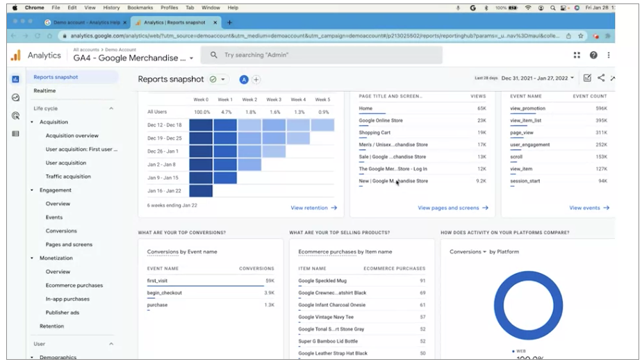The width and height of the screenshot is (642, 364).
Task: Click the add comparison plus icon
Action: [256, 79]
